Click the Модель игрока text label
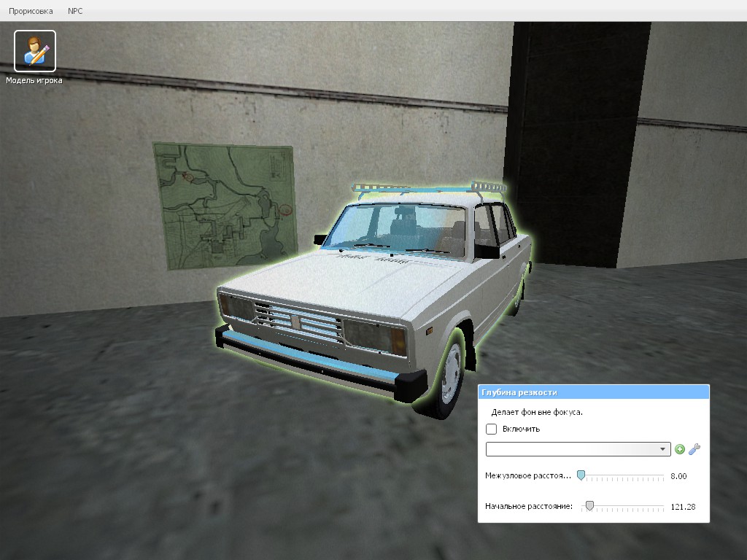The height and width of the screenshot is (560, 747). (34, 80)
